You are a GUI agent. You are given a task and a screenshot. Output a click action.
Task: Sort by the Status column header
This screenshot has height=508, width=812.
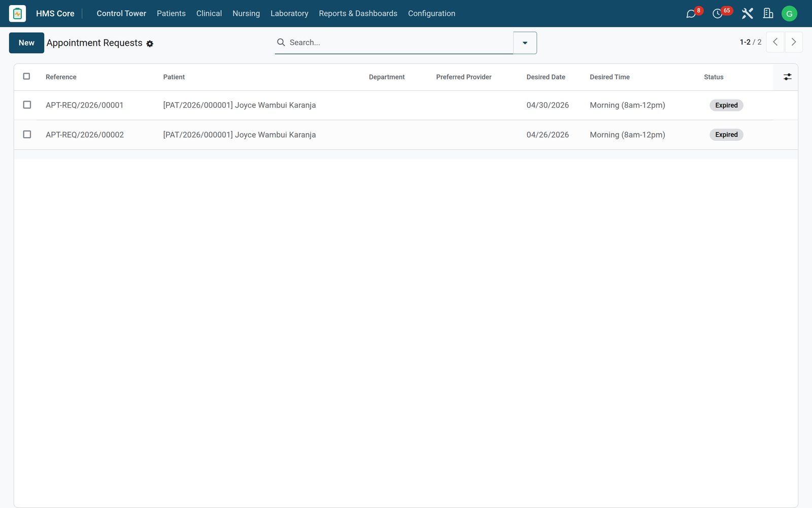click(x=714, y=77)
